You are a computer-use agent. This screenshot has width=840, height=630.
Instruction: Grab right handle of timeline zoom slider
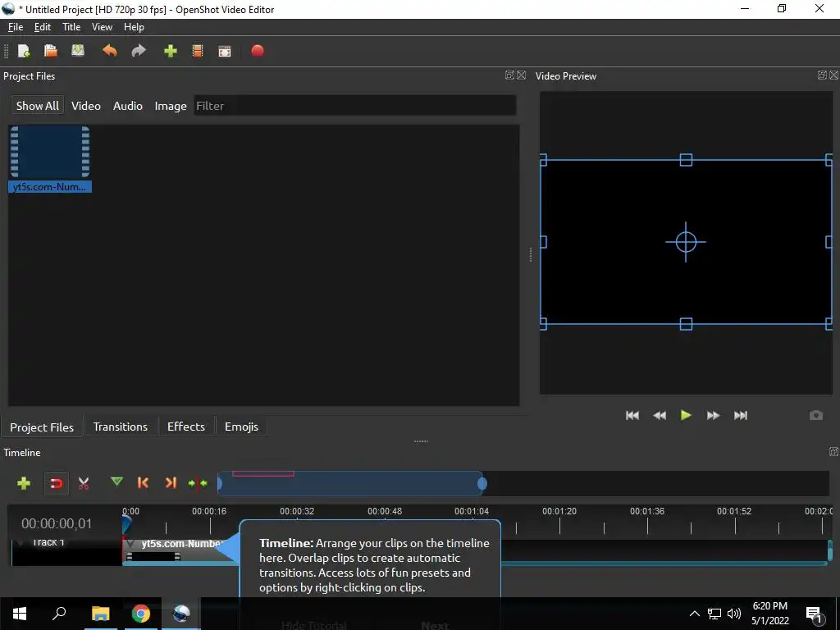coord(482,484)
